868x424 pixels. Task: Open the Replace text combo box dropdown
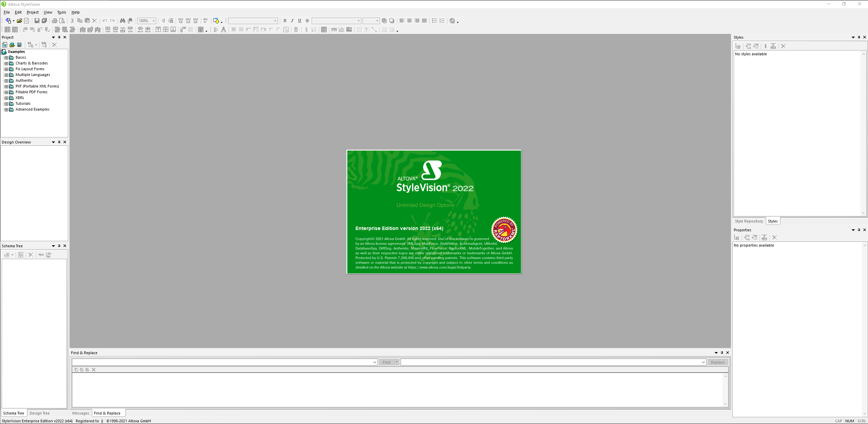pyautogui.click(x=703, y=362)
